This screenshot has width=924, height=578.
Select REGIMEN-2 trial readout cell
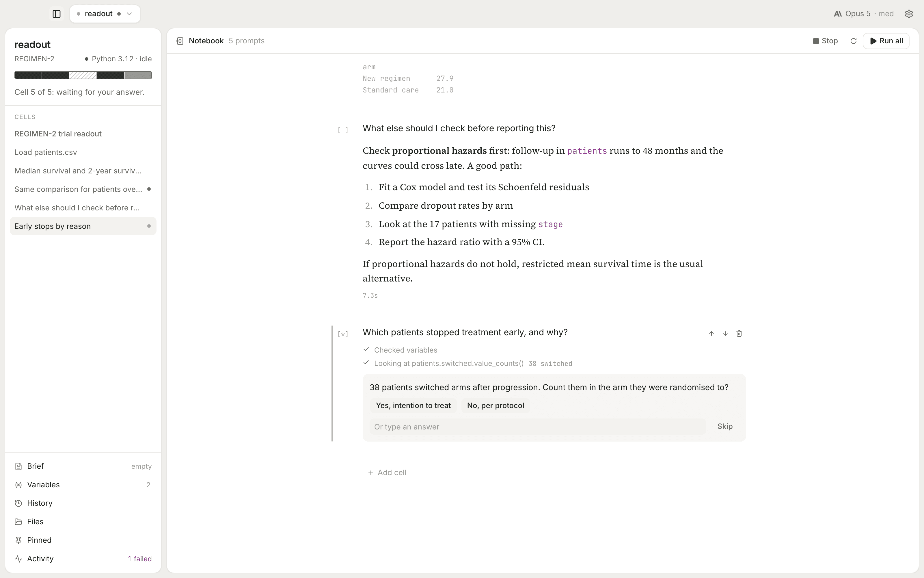[x=83, y=134]
